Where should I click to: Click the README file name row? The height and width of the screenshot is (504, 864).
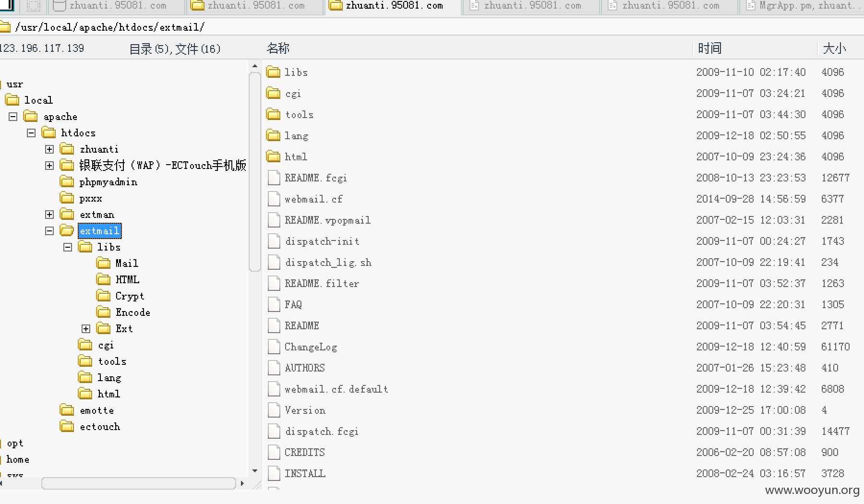pyautogui.click(x=302, y=325)
